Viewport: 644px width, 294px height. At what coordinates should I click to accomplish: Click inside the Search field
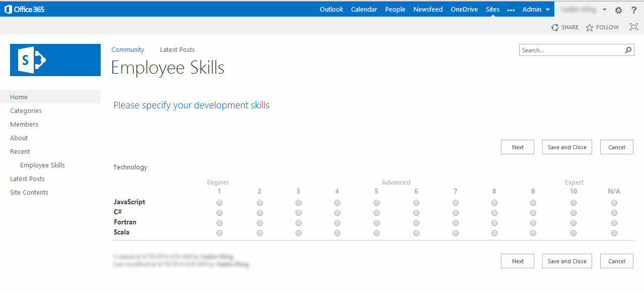pos(564,50)
